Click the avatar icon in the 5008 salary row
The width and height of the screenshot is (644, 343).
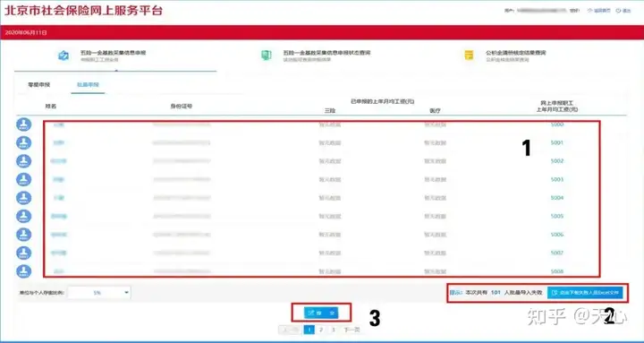24,271
